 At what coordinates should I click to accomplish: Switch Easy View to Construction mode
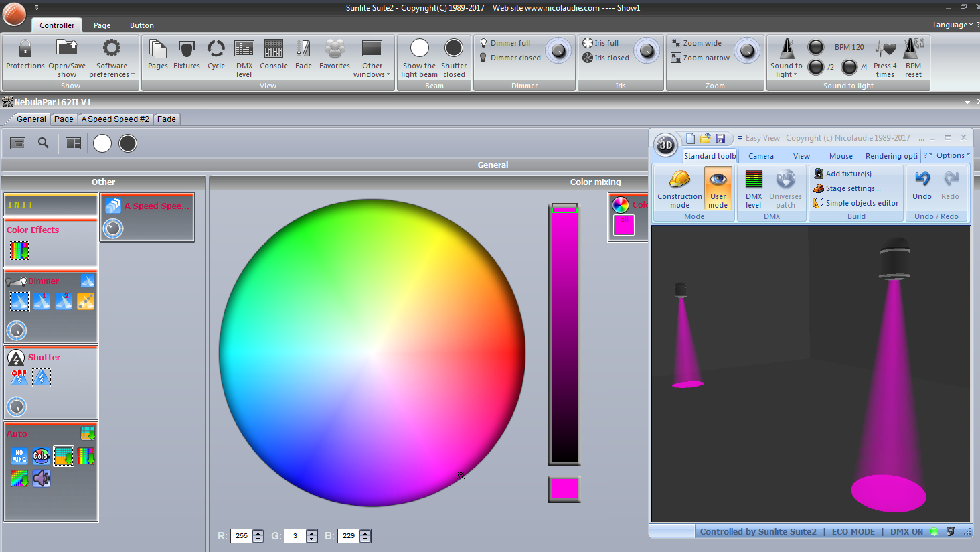pos(679,188)
